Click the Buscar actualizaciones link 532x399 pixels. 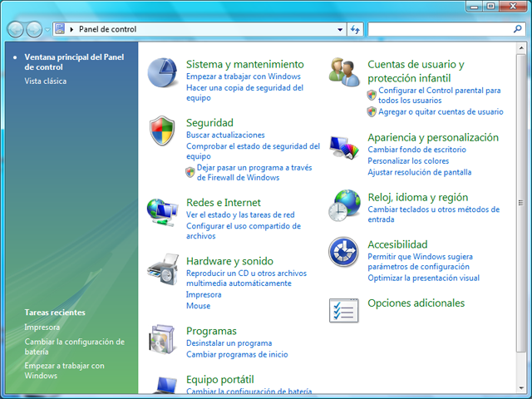click(x=225, y=135)
